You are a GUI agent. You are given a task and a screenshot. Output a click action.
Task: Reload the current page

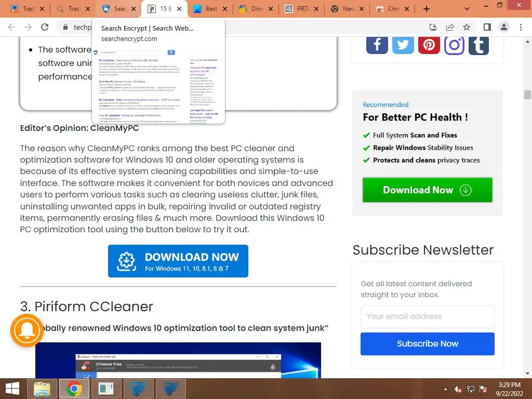[x=45, y=27]
